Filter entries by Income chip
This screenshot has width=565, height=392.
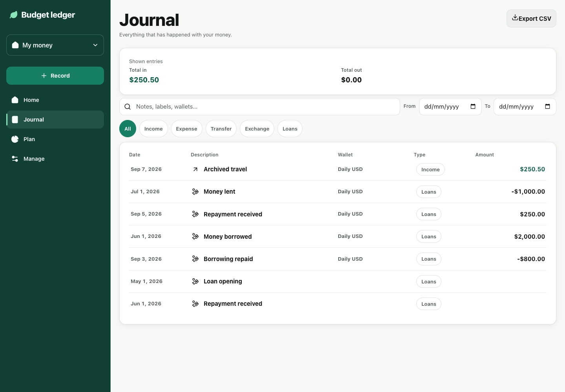tap(153, 129)
